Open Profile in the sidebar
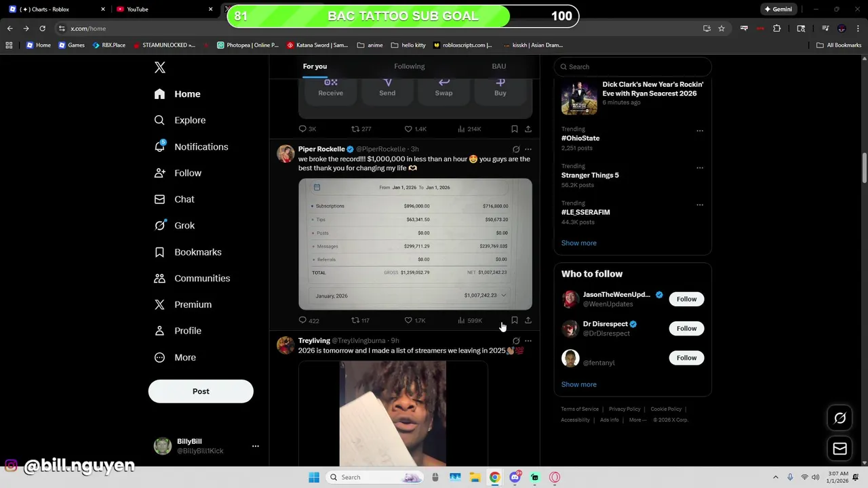The height and width of the screenshot is (488, 868). (x=178, y=331)
